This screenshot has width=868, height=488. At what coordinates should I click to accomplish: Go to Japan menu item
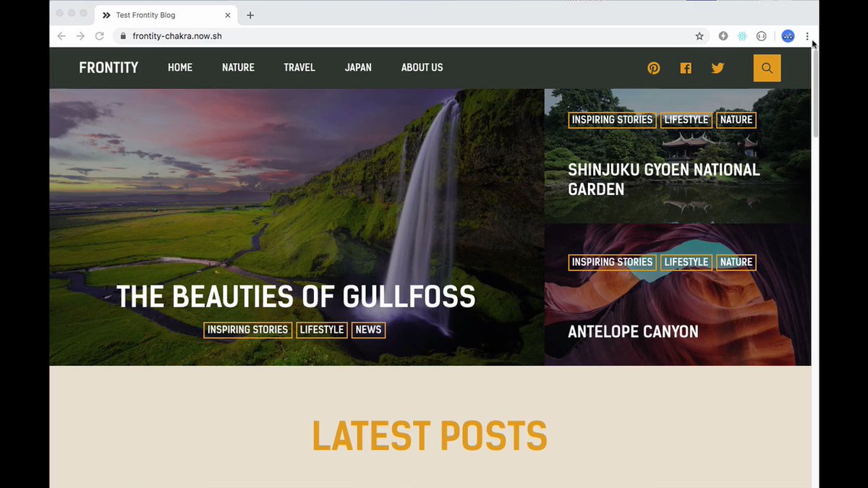click(358, 67)
